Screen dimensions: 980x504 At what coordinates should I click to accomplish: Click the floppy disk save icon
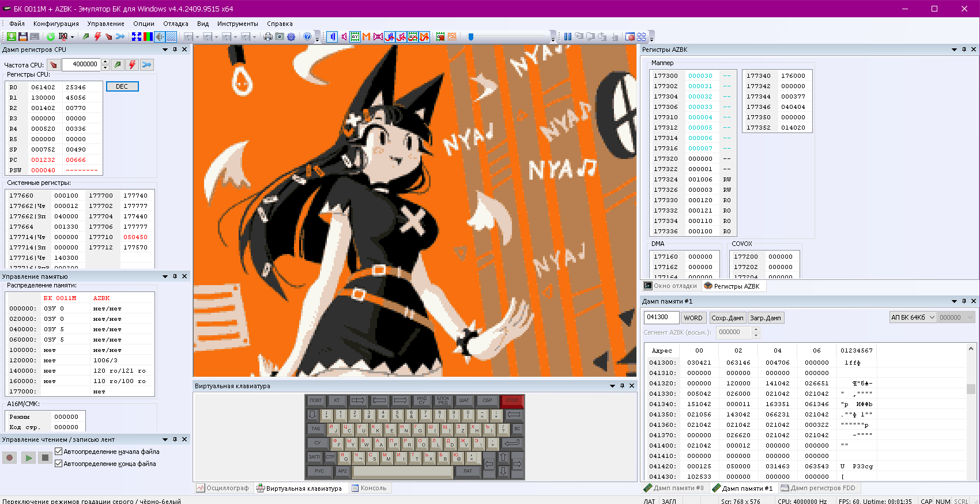click(x=23, y=36)
